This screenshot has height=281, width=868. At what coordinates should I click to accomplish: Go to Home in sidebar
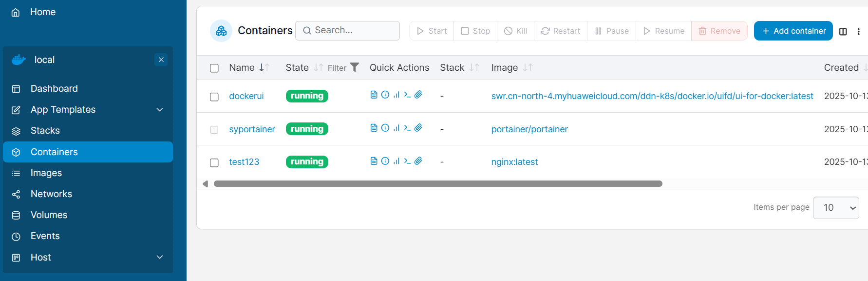click(x=43, y=12)
